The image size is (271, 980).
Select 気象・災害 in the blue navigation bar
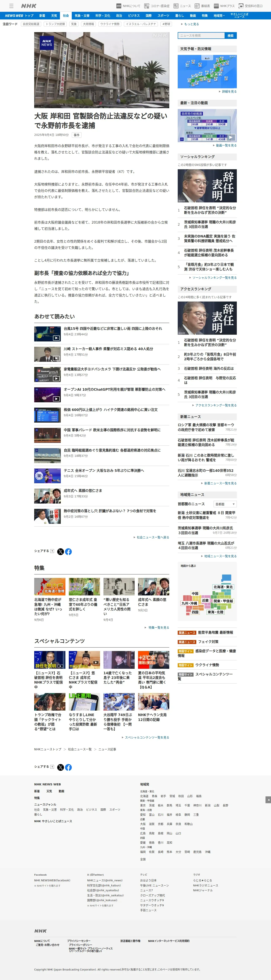tap(82, 16)
